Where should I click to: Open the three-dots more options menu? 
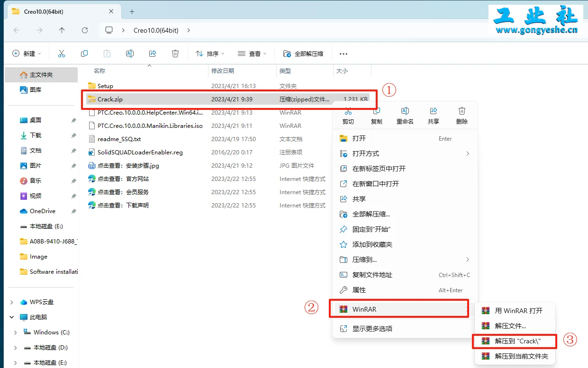344,54
